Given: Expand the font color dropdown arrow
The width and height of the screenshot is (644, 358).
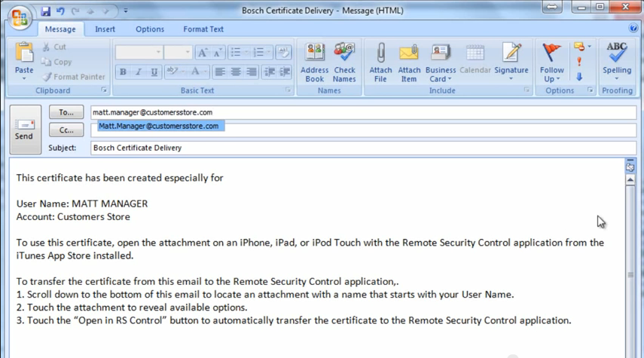Looking at the screenshot, I should coord(206,72).
